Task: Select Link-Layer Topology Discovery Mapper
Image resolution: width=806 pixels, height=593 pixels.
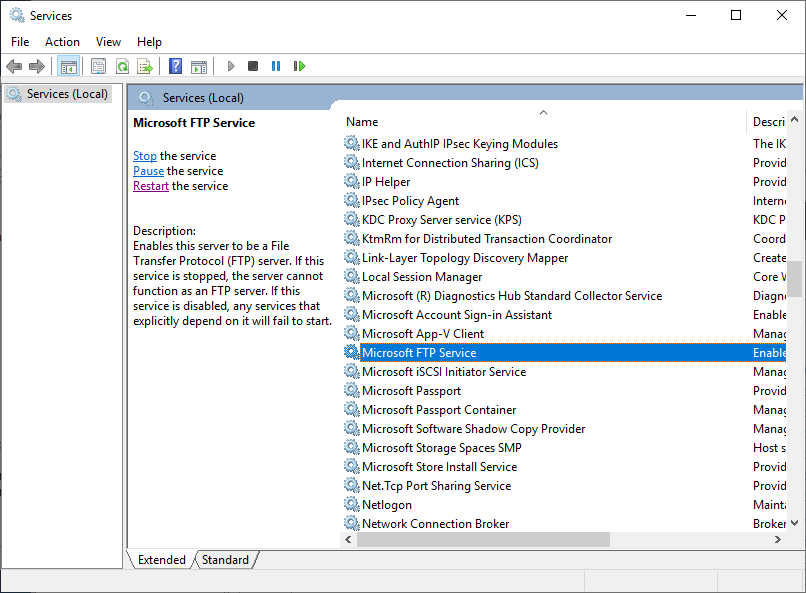Action: [x=465, y=258]
